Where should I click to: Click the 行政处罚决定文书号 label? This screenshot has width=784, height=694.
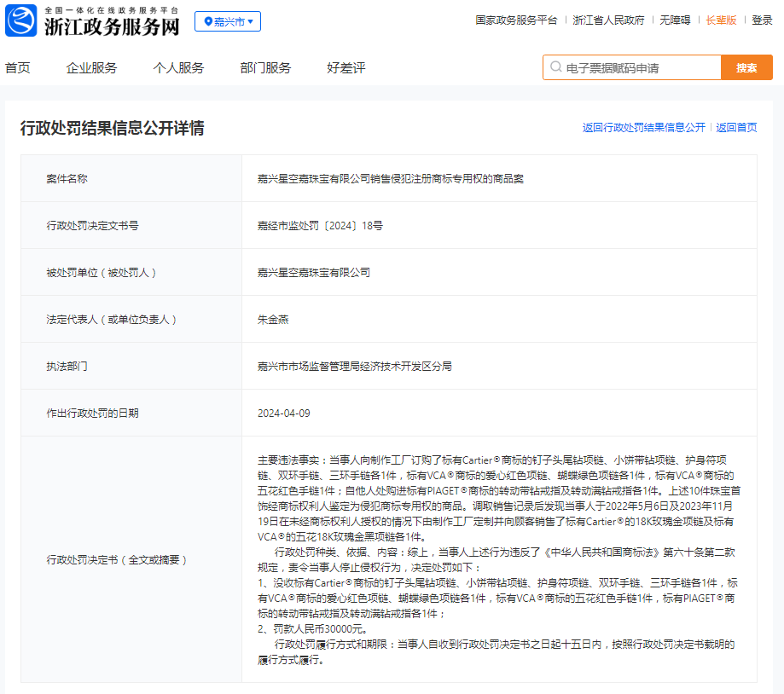tap(92, 225)
